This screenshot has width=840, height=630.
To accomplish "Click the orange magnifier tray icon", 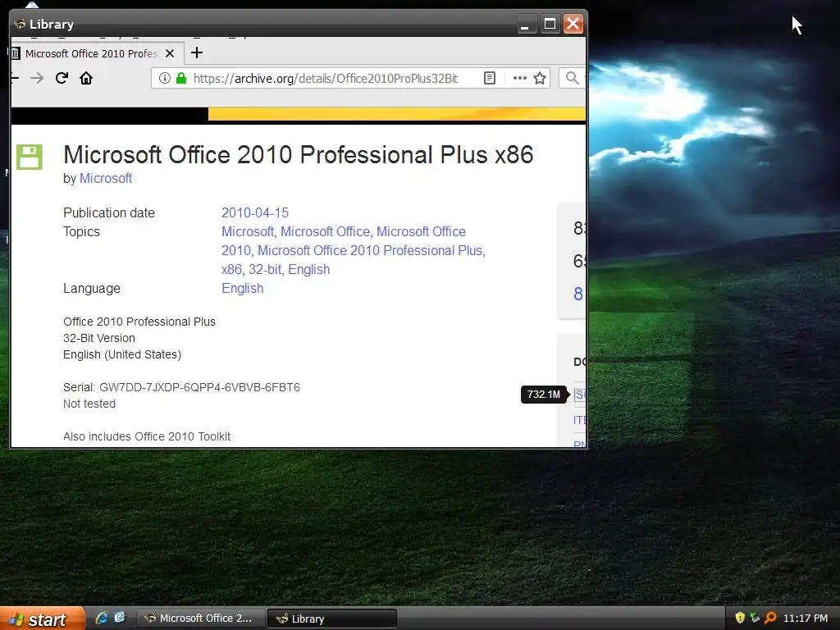I will (x=770, y=619).
